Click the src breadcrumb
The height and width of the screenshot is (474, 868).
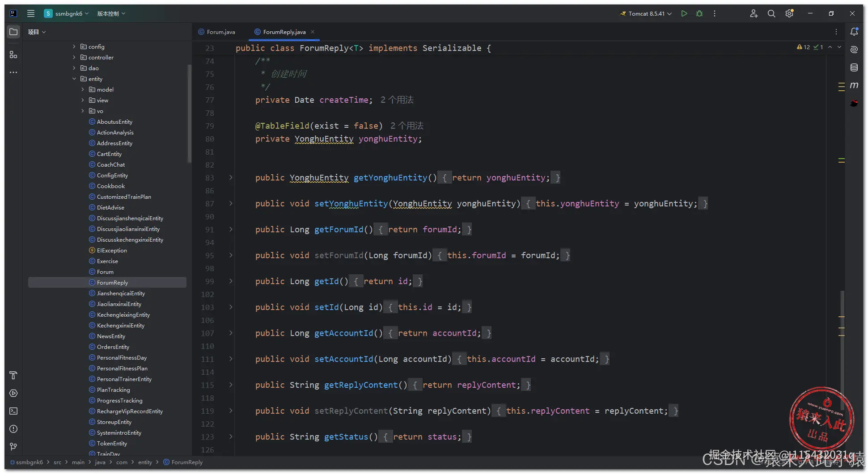click(57, 462)
